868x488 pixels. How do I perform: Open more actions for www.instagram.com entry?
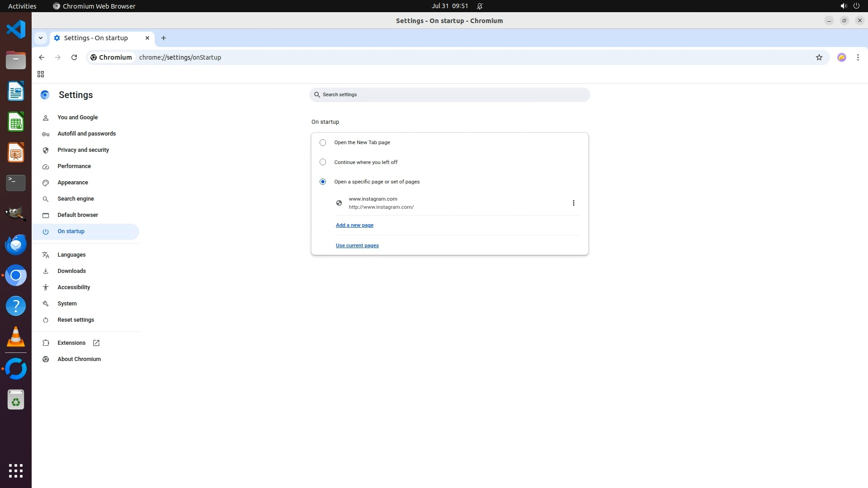[x=573, y=203]
